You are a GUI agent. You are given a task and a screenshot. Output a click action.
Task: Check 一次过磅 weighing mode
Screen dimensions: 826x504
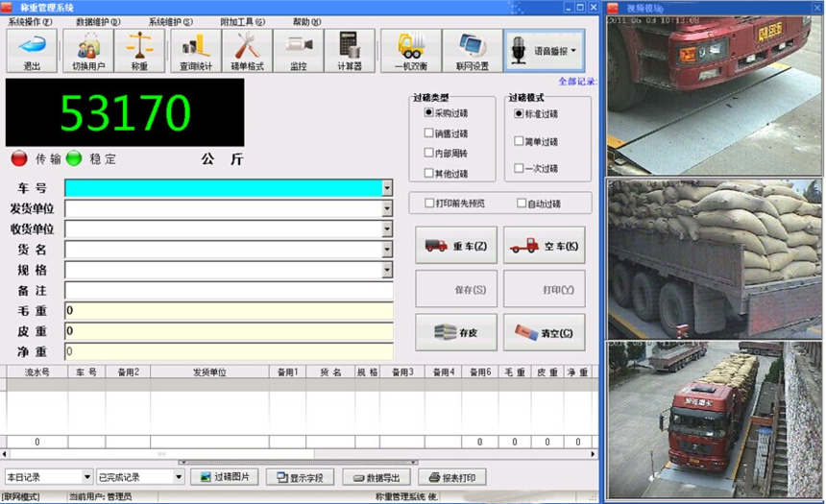point(519,168)
